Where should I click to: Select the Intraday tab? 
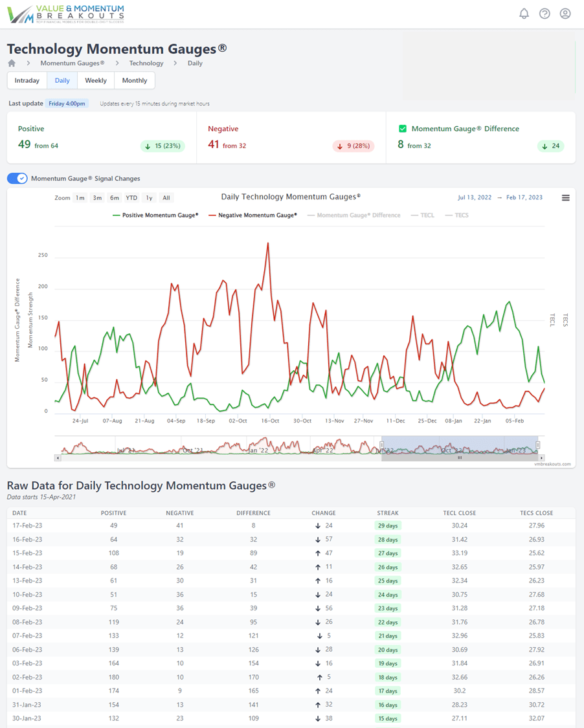(27, 81)
